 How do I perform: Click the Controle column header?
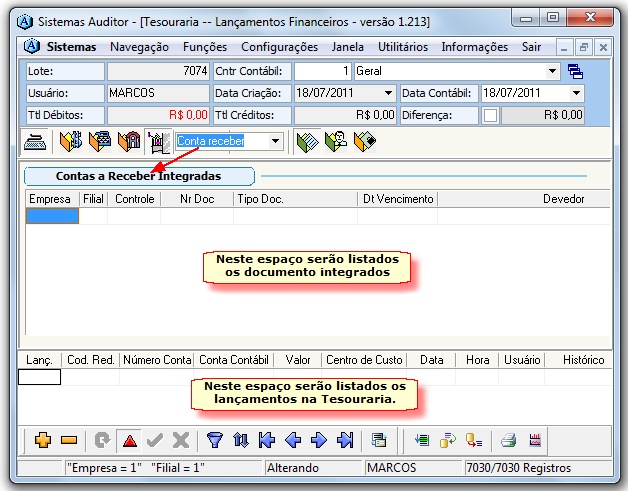(134, 199)
